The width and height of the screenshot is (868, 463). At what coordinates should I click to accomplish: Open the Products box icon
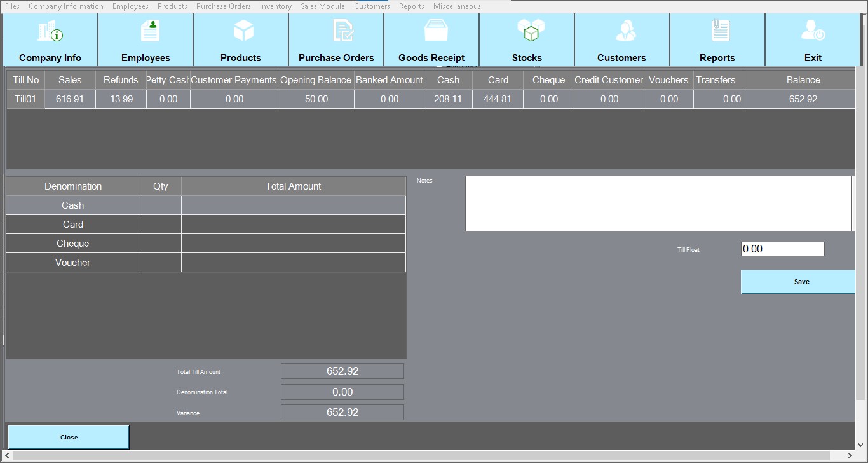(243, 31)
